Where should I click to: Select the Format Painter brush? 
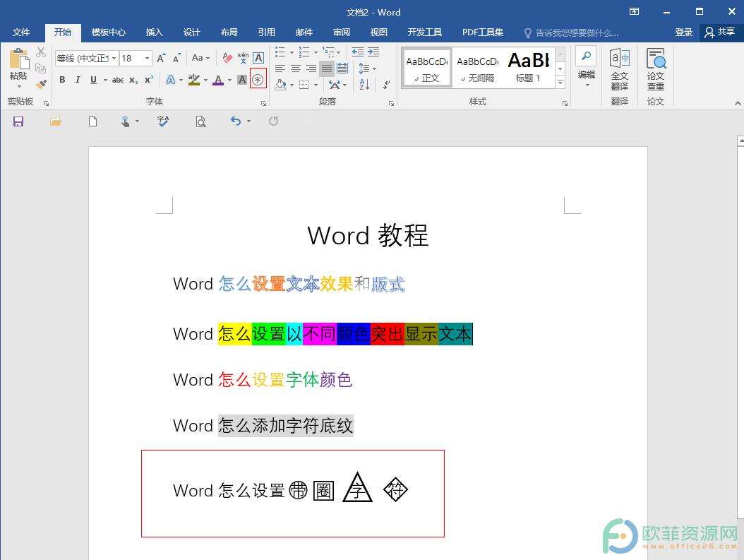pyautogui.click(x=41, y=85)
